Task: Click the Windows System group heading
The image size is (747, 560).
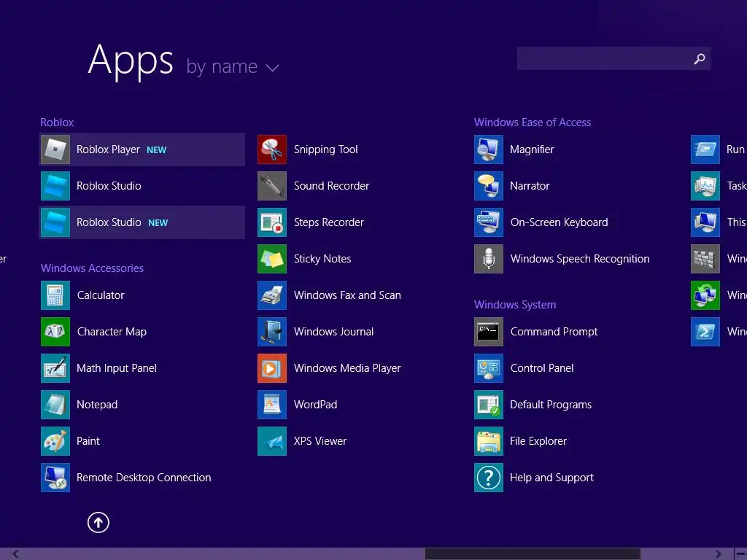Action: (515, 305)
